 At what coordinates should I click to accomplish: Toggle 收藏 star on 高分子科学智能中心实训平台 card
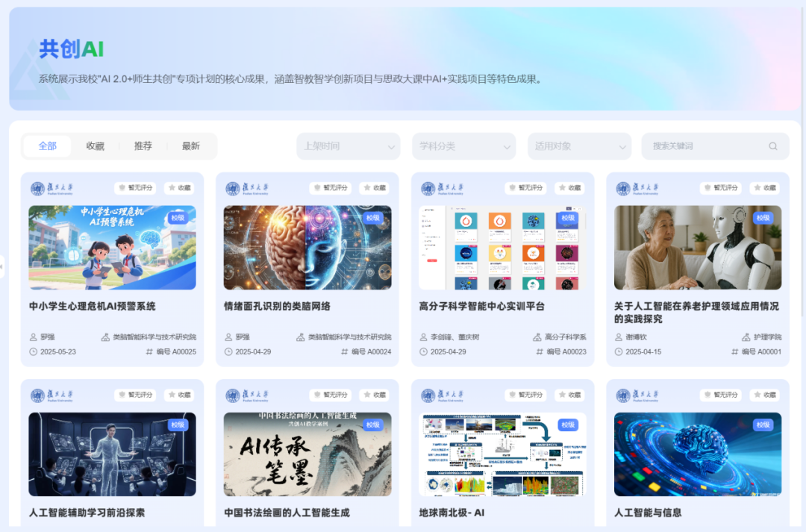click(570, 187)
